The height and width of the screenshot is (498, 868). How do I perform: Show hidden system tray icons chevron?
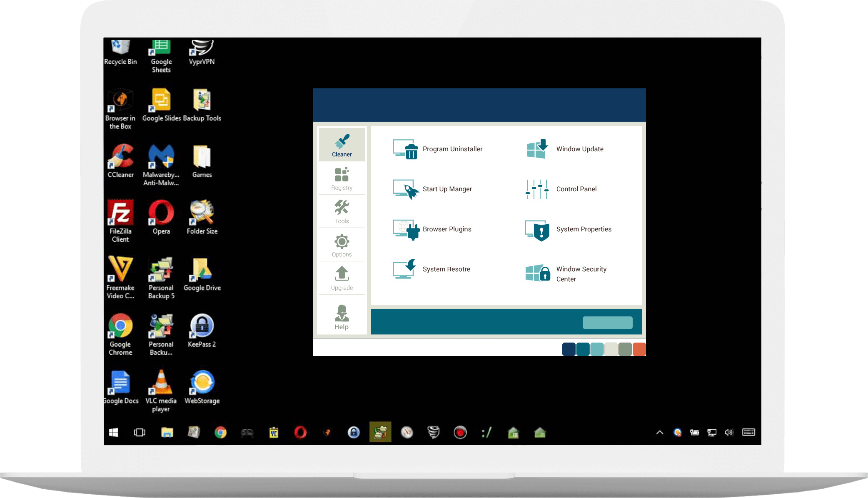click(x=660, y=433)
